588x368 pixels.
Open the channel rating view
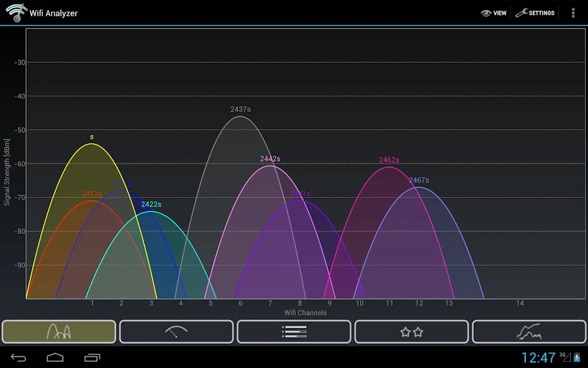411,331
